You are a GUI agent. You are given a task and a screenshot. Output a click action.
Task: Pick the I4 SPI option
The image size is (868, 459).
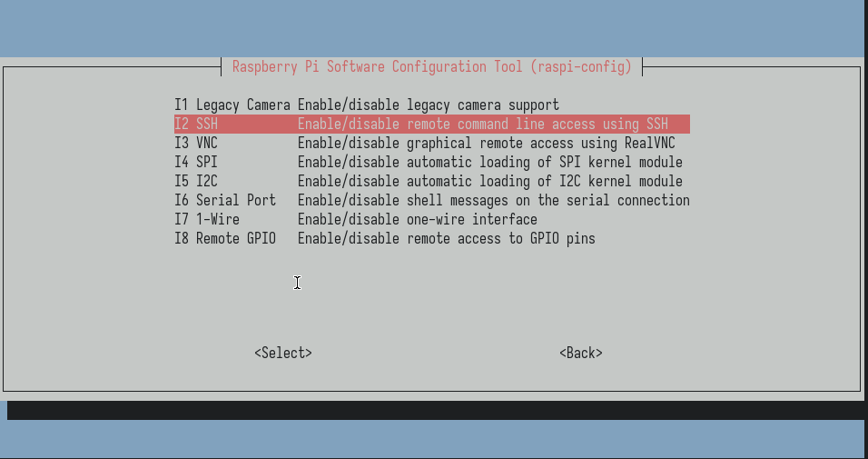coord(428,162)
